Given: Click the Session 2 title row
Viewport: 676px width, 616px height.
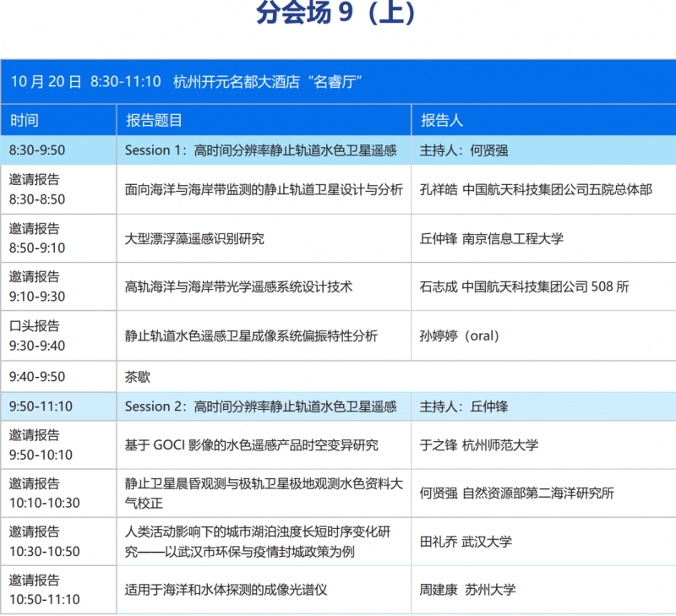Looking at the screenshot, I should (x=260, y=406).
